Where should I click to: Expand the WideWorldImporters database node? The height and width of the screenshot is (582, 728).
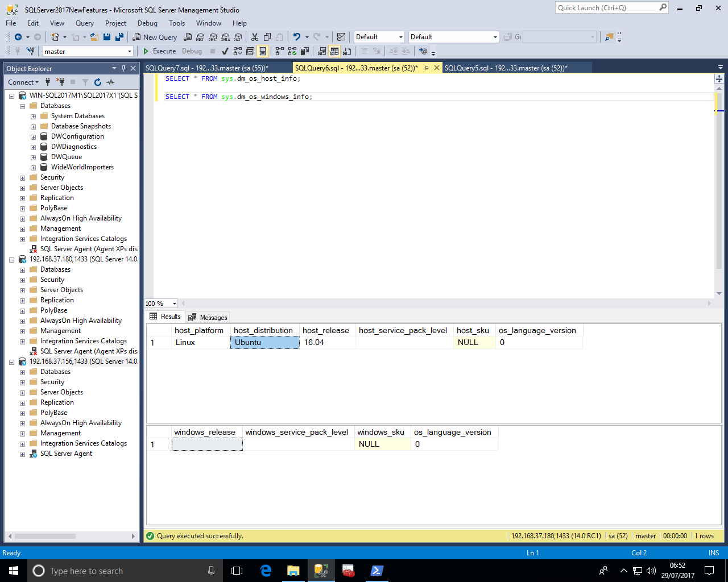click(x=33, y=168)
